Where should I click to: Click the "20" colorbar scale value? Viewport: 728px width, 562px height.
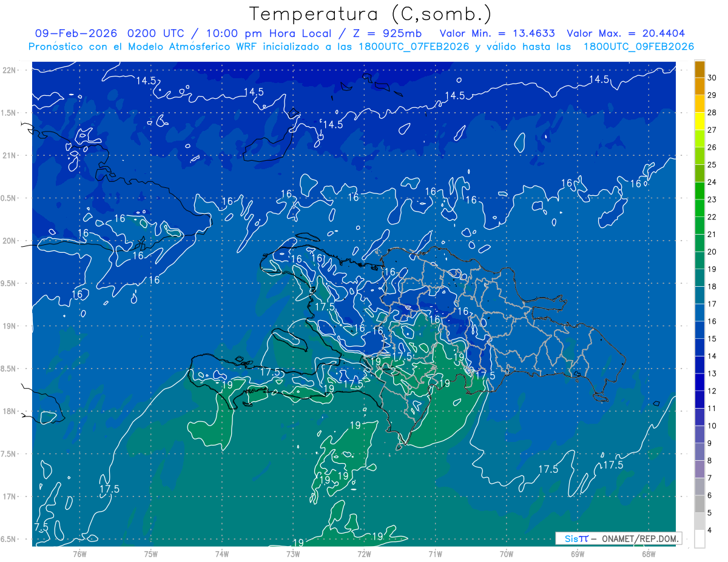[x=712, y=252]
